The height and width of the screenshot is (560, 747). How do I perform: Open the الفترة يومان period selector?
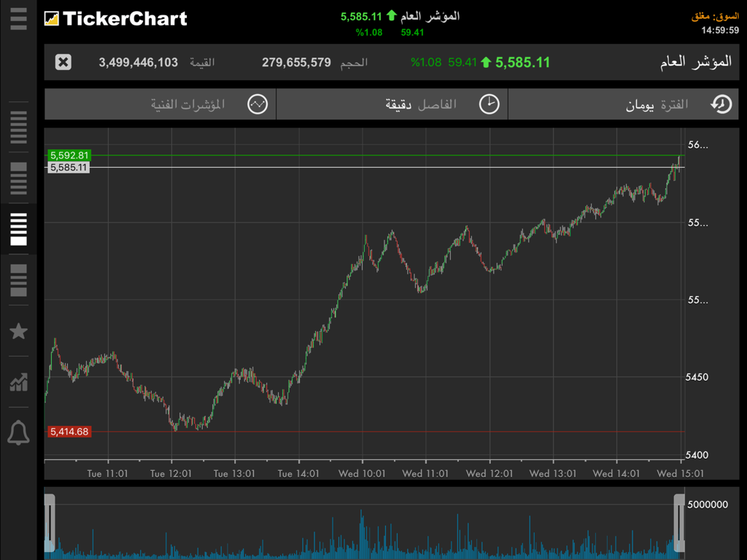(x=657, y=104)
